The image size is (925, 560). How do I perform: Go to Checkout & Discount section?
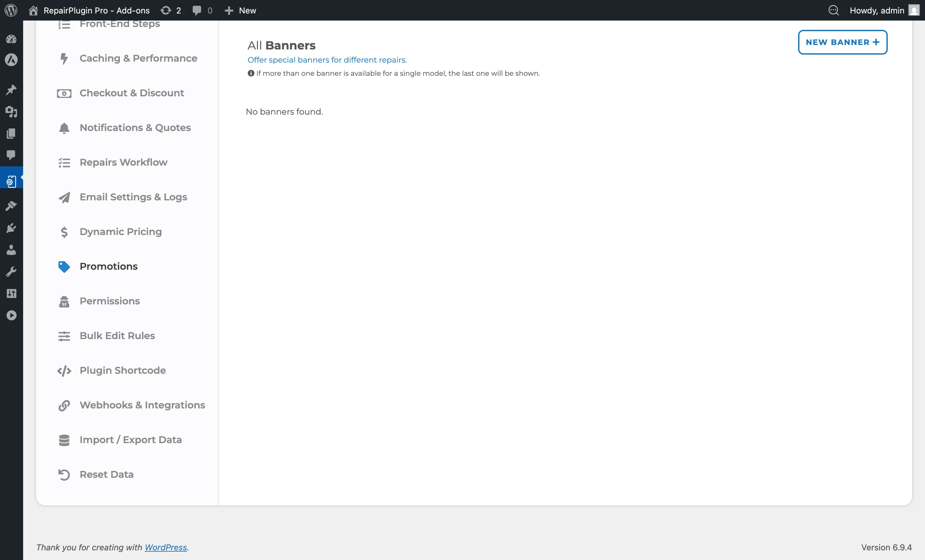tap(132, 93)
